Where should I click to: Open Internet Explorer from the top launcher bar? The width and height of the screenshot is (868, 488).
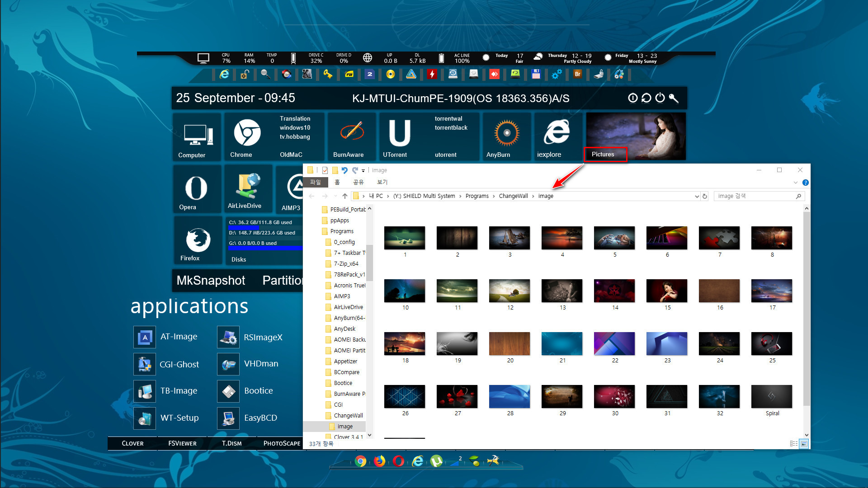pos(224,74)
